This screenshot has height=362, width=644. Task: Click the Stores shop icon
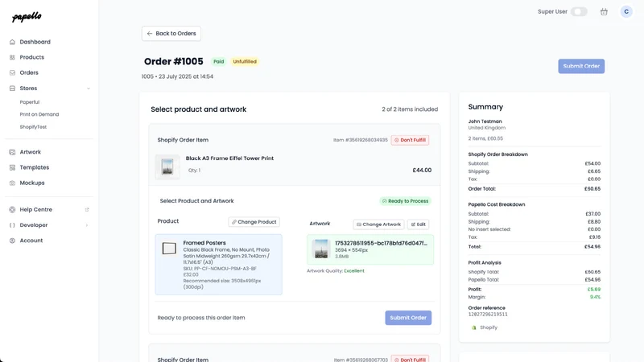(12, 88)
